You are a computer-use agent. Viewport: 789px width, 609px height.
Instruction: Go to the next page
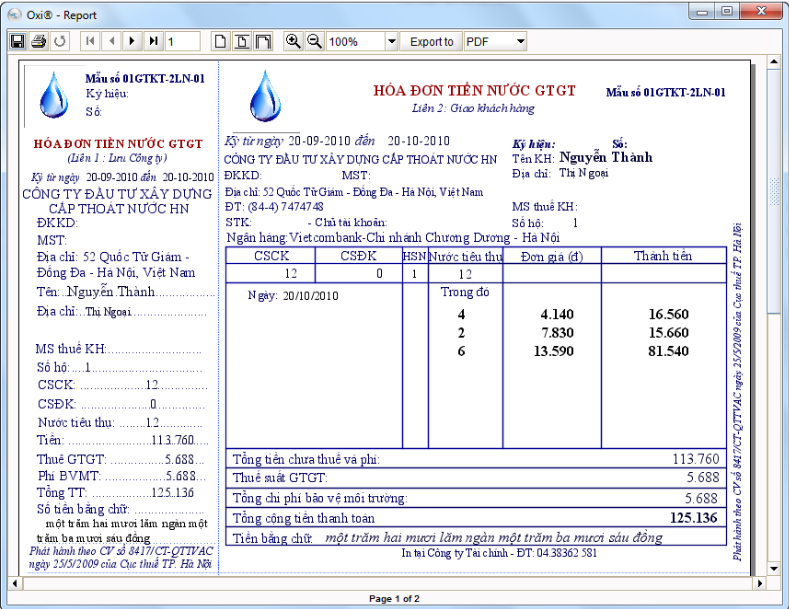[132, 41]
